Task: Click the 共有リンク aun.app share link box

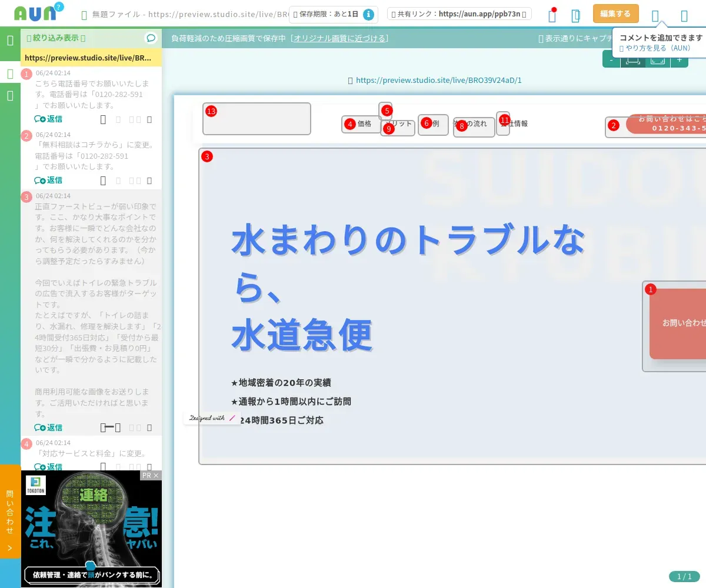Action: tap(459, 14)
